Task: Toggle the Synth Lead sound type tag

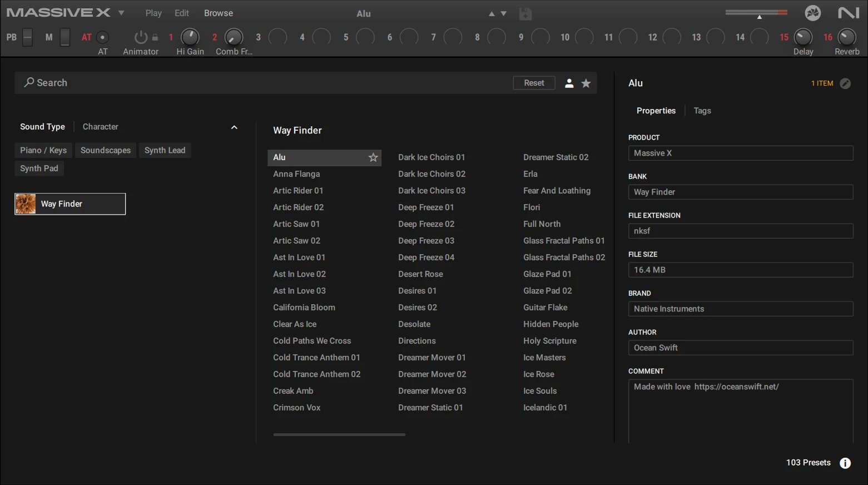Action: point(165,150)
